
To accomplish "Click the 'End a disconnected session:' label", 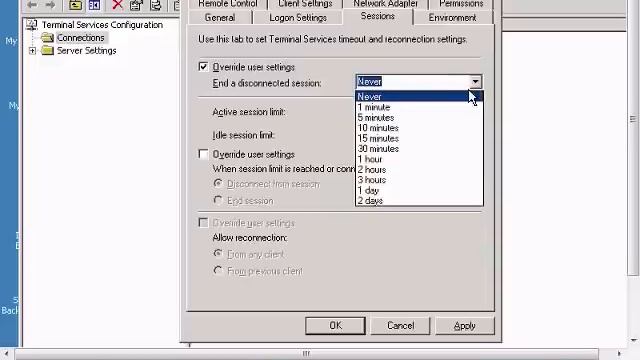I will (x=267, y=83).
